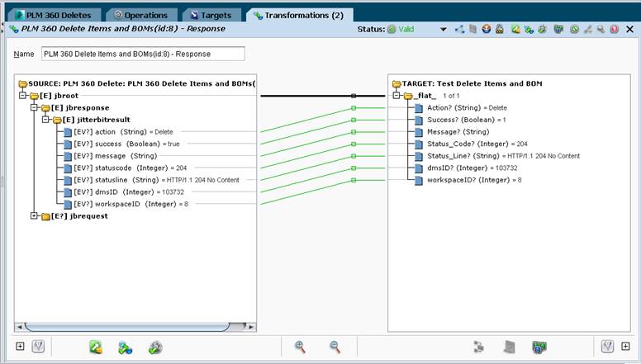Click the zoom in magnifier icon
Image resolution: width=641 pixels, height=364 pixels.
pos(300,347)
